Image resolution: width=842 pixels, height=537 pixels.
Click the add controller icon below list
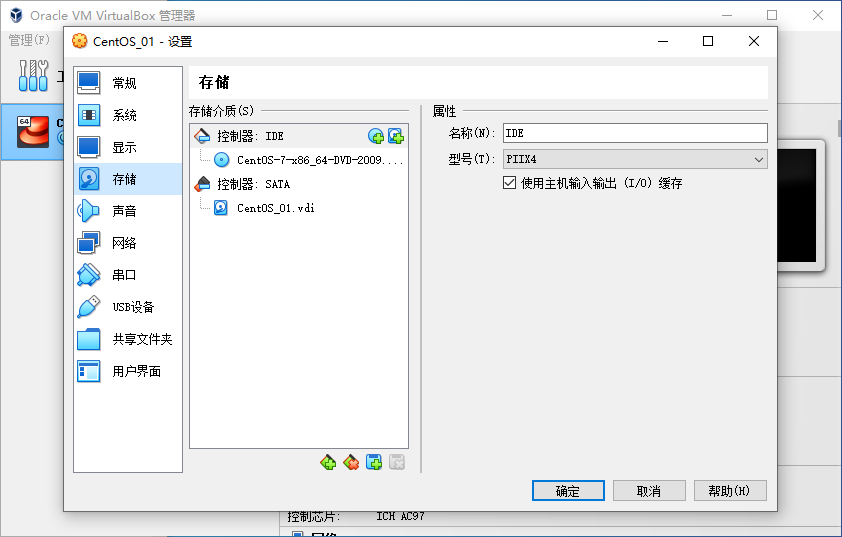point(328,462)
